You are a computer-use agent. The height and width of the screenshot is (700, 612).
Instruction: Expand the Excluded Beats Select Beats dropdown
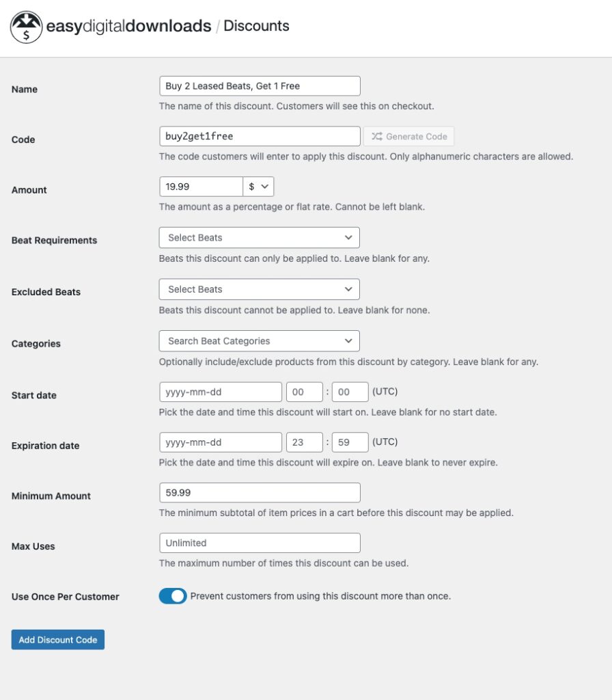[x=259, y=289]
